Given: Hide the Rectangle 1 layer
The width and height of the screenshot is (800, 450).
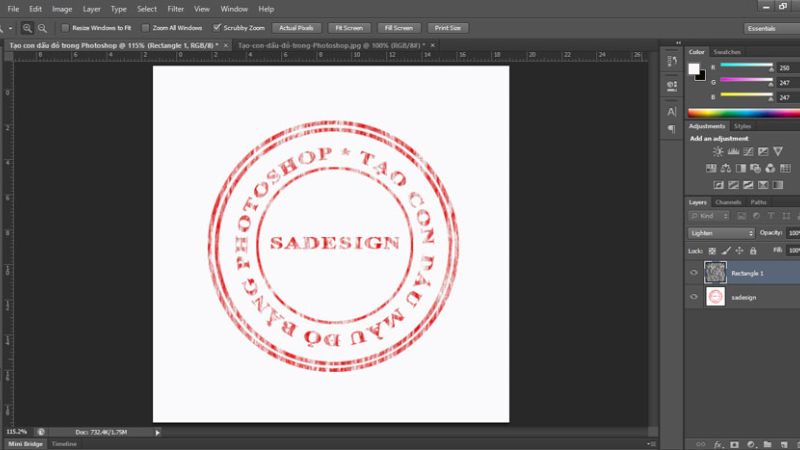Looking at the screenshot, I should 693,272.
